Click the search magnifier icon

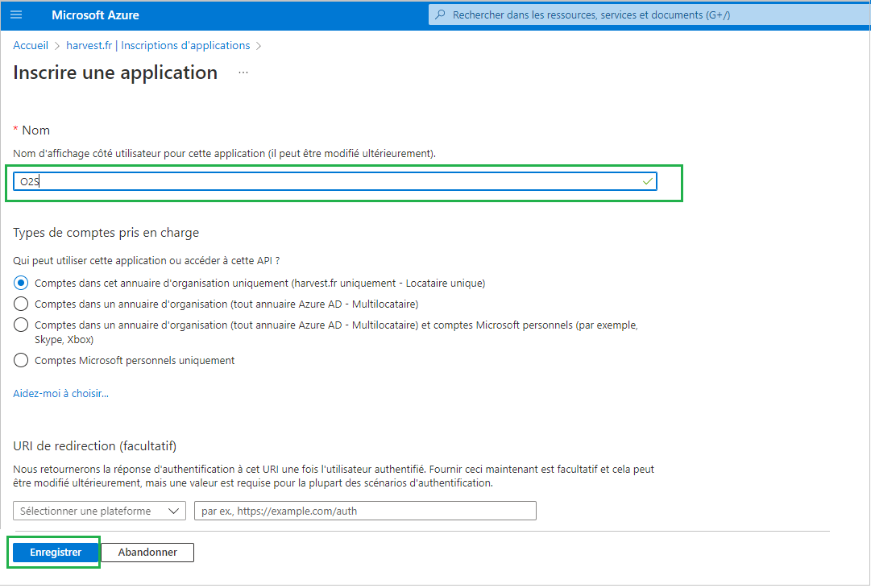click(x=440, y=15)
